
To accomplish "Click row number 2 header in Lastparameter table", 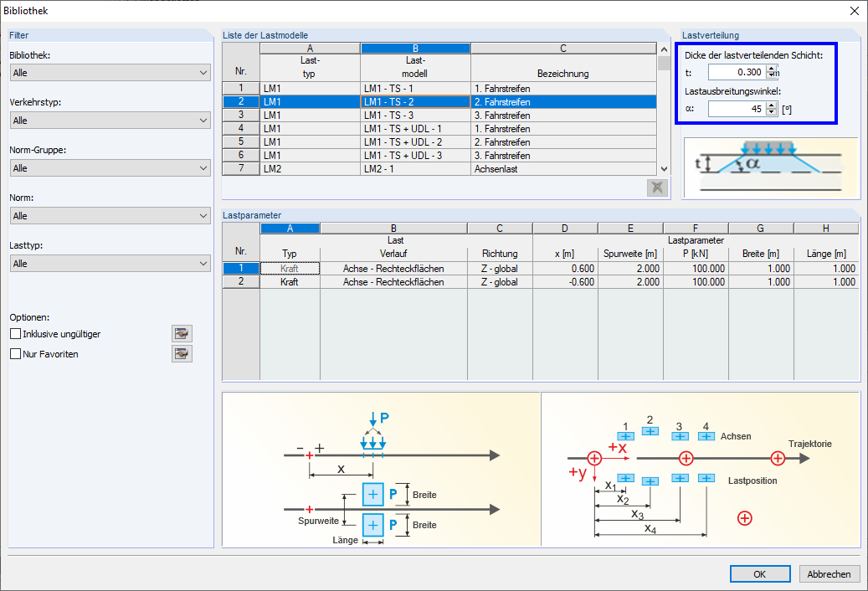I will pos(241,281).
